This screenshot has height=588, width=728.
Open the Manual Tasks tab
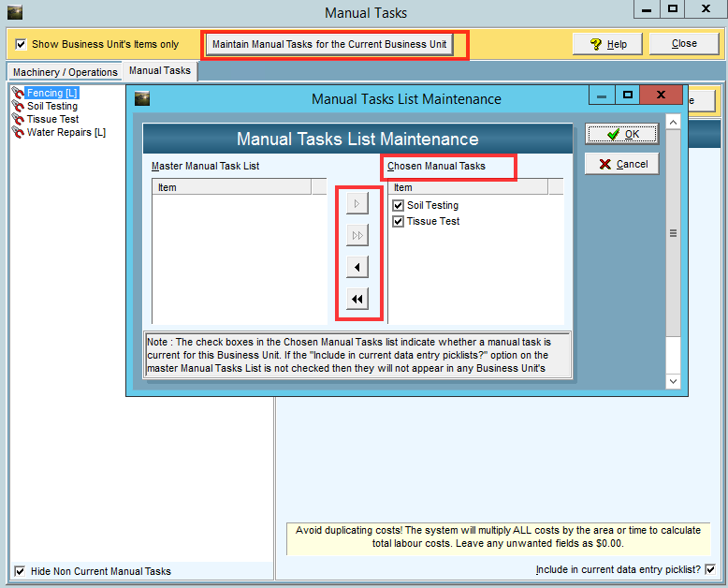pos(159,71)
